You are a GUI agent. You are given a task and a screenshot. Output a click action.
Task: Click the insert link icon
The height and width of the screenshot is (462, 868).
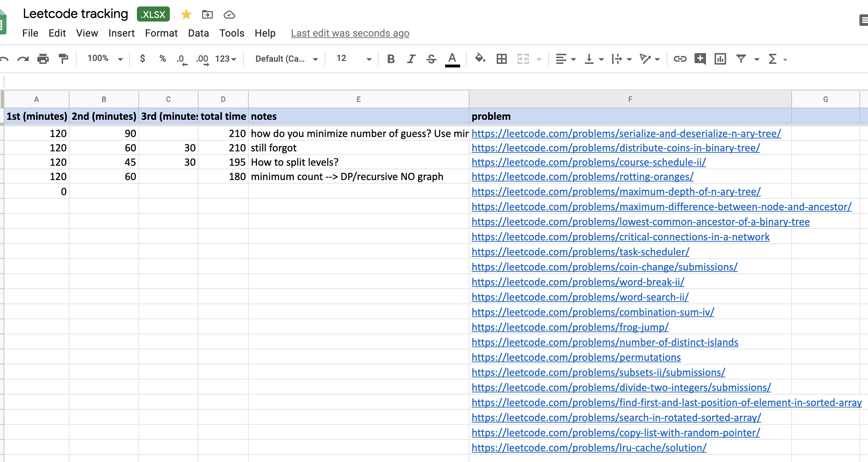[679, 58]
